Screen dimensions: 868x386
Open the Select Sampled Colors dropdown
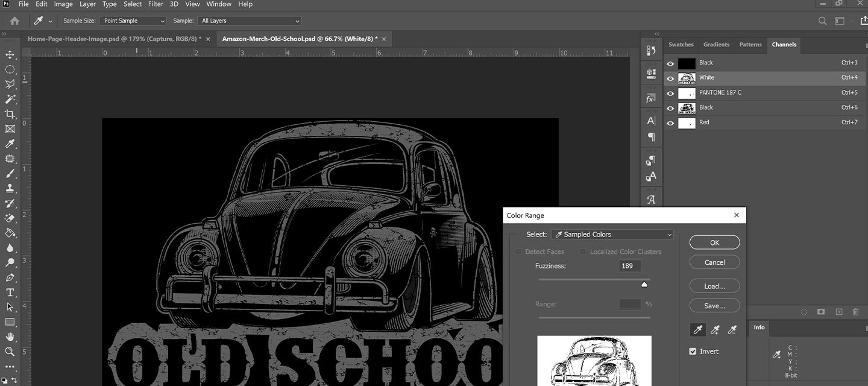coord(612,235)
